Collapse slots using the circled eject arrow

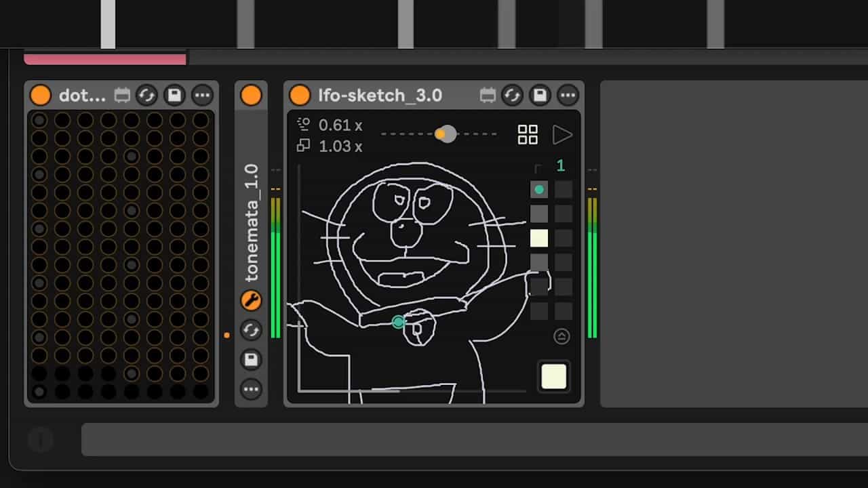[561, 336]
